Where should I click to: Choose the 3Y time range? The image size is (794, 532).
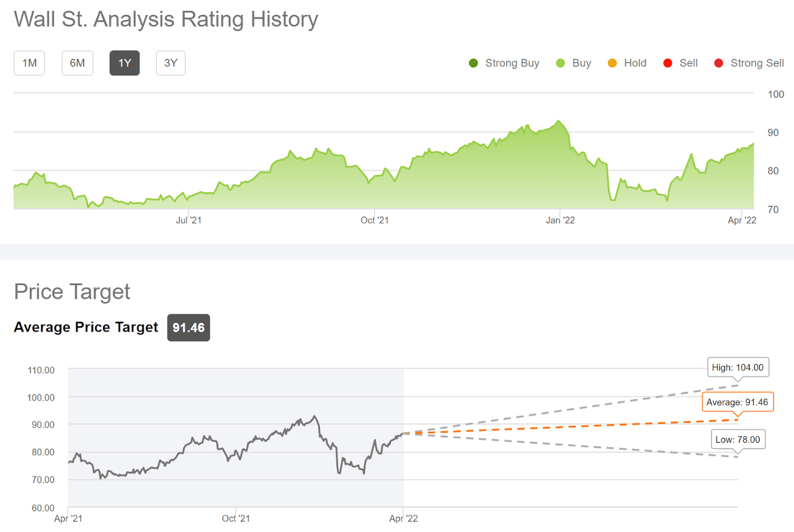click(171, 63)
